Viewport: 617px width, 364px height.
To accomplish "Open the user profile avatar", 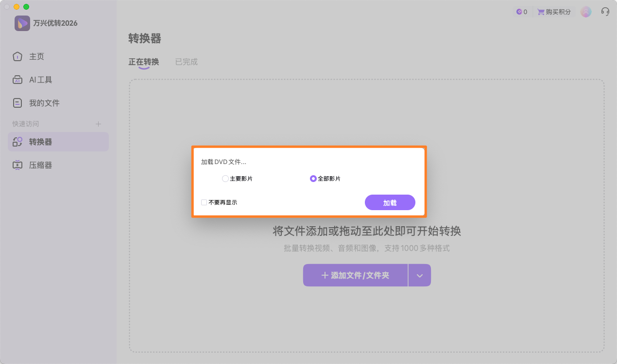I will [585, 11].
